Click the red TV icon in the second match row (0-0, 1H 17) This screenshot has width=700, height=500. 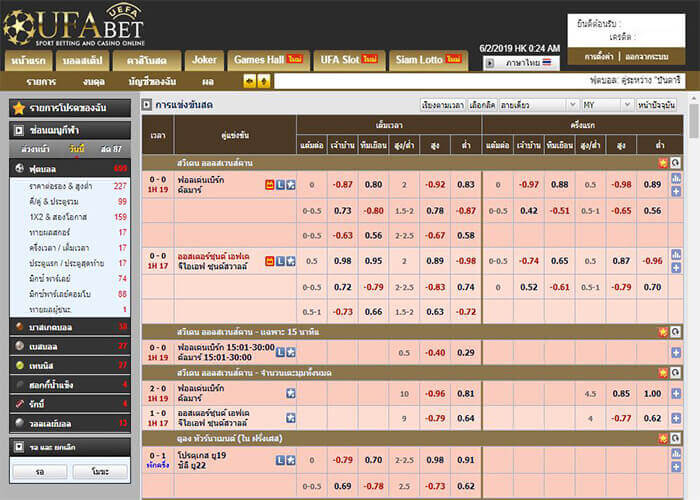point(270,261)
